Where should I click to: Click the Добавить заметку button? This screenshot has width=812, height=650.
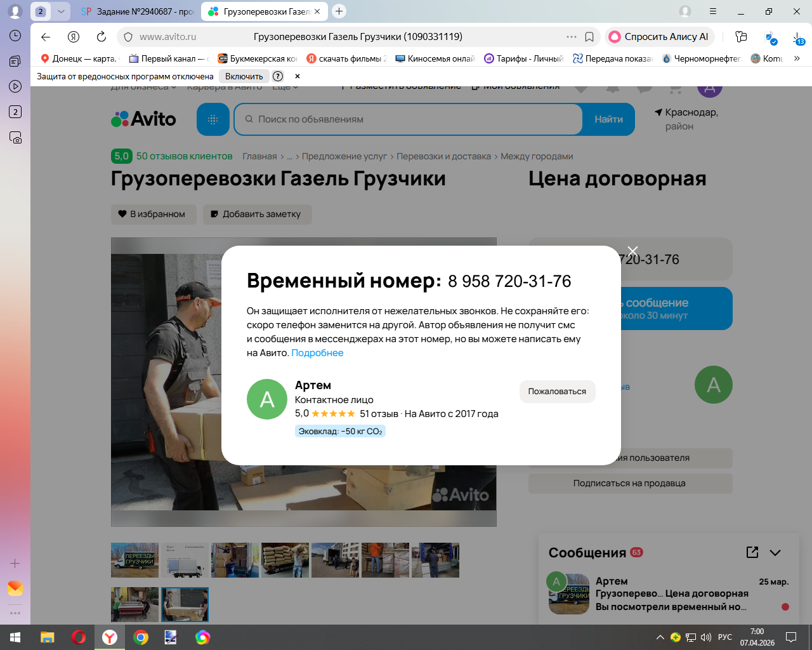[258, 214]
